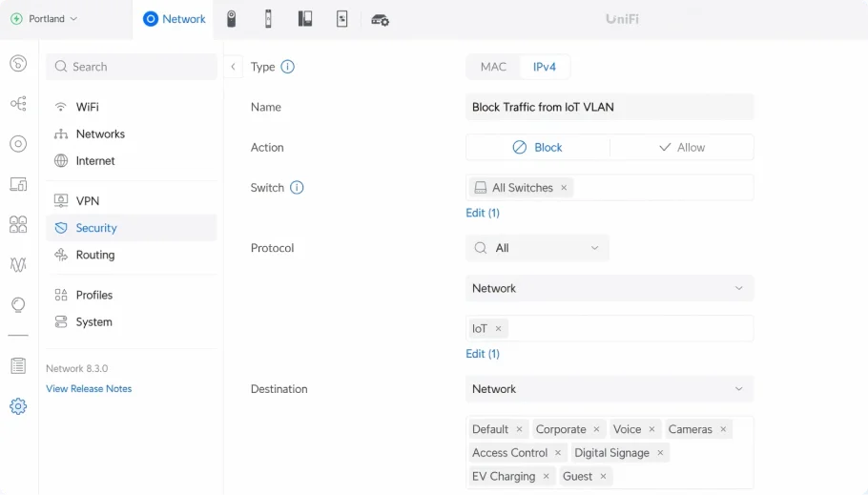Image resolution: width=868 pixels, height=495 pixels.
Task: Click Edit (1) under IoT source
Action: (483, 354)
